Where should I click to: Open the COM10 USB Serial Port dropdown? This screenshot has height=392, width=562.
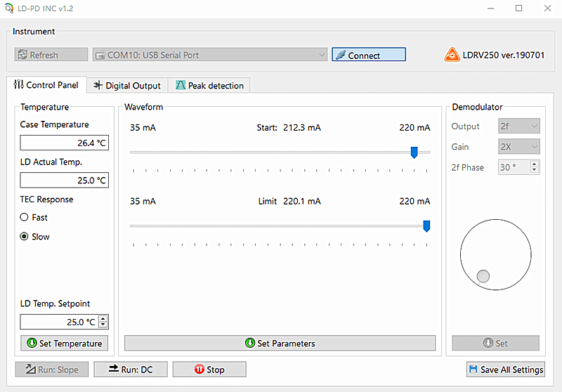pyautogui.click(x=209, y=55)
